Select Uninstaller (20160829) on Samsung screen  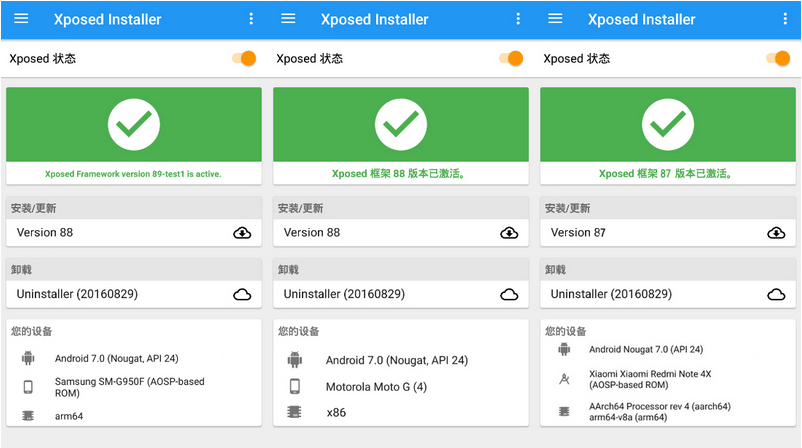[x=134, y=294]
